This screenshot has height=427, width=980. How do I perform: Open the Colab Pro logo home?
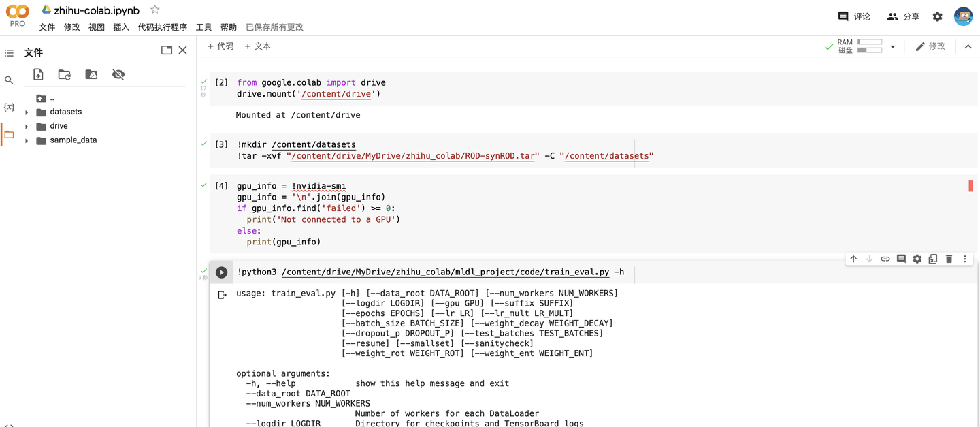pyautogui.click(x=18, y=16)
